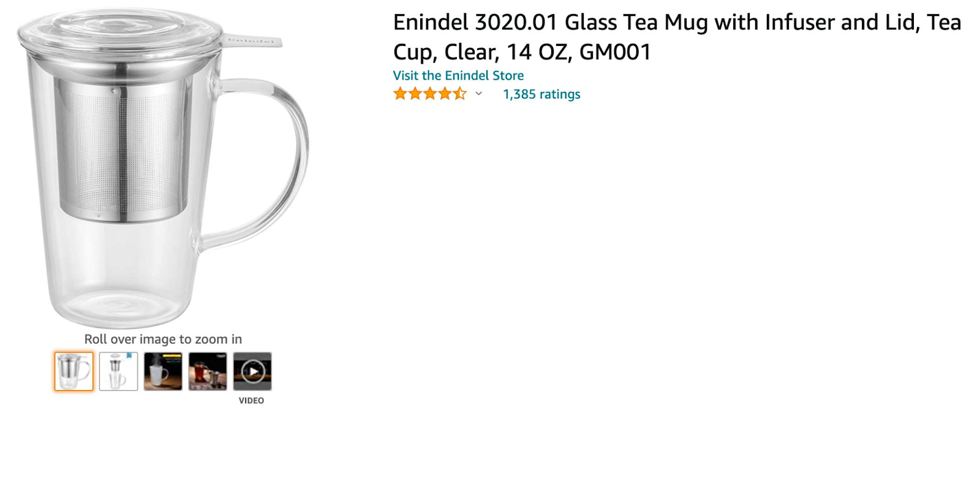
Task: Click the Enindel Glass Tea Mug product title
Action: coord(677,37)
